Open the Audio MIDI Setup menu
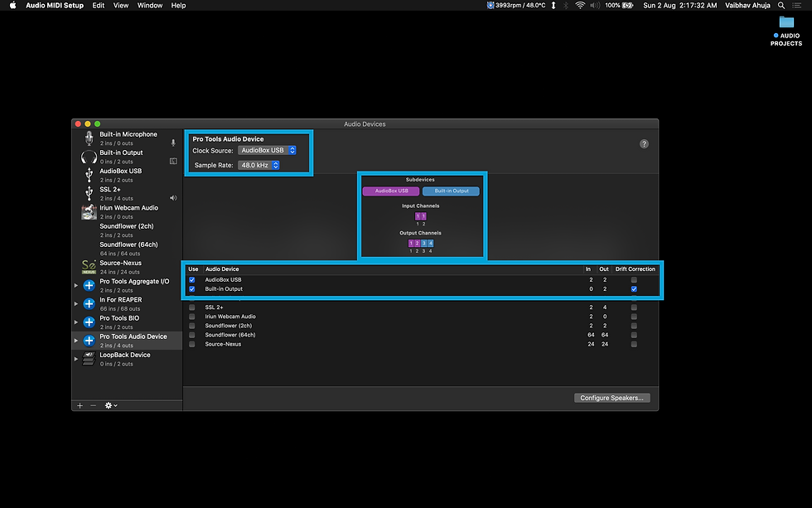The image size is (812, 508). [55, 5]
